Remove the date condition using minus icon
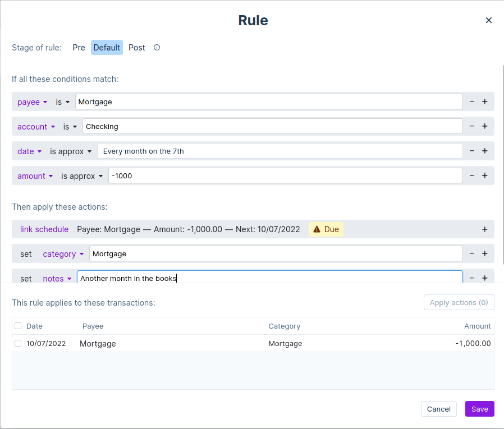 coord(472,151)
